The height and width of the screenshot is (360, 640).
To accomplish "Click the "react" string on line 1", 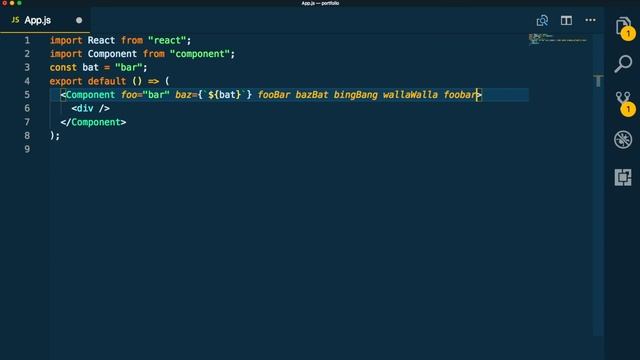I will [x=167, y=40].
